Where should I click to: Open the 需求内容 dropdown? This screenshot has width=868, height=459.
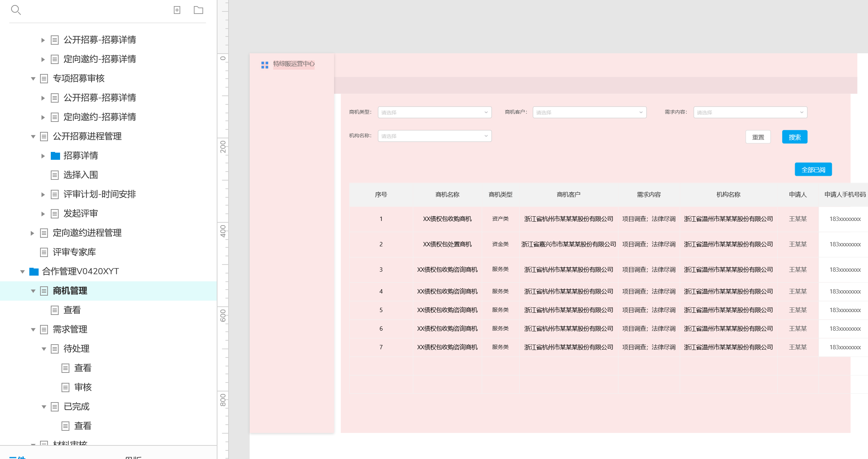pos(750,112)
